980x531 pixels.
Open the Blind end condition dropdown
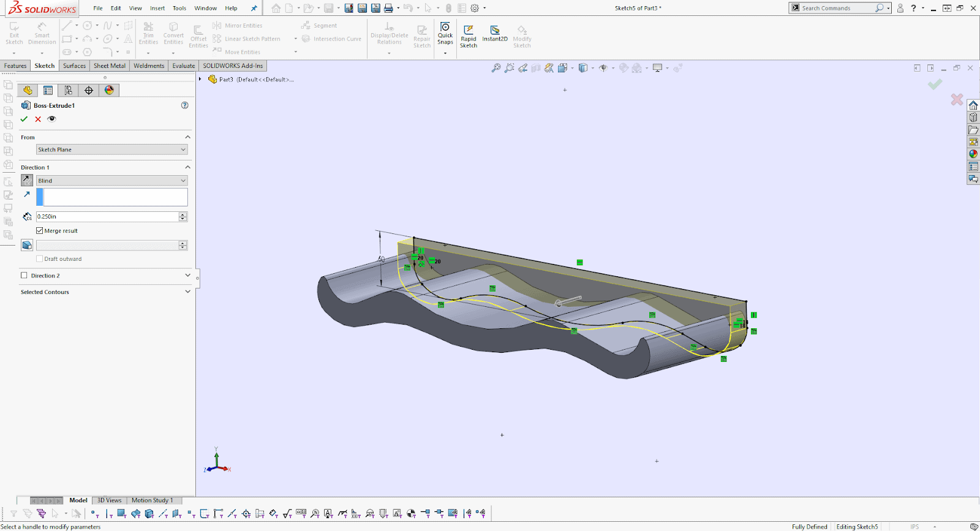(112, 181)
